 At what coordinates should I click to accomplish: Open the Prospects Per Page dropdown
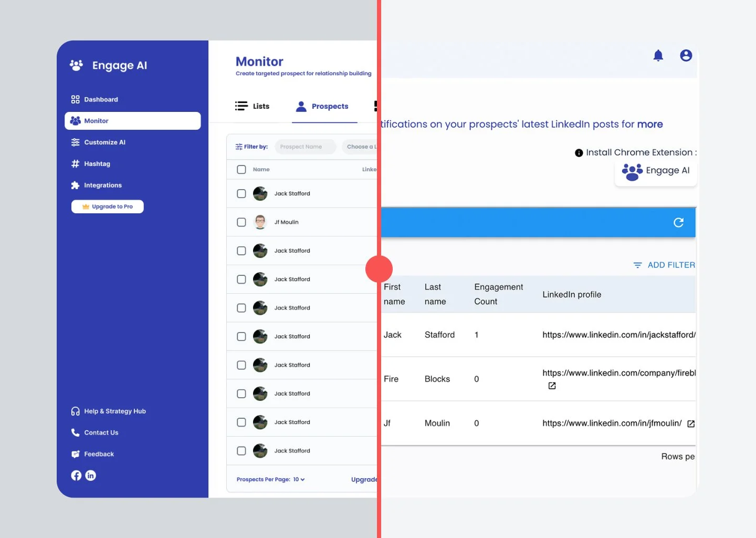tap(271, 480)
